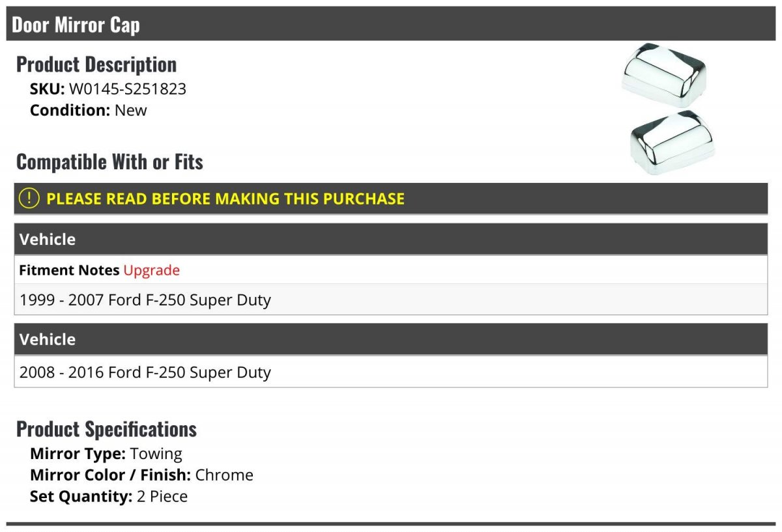Click the second Vehicle table header
Screen dimensions: 782x532
(391, 339)
